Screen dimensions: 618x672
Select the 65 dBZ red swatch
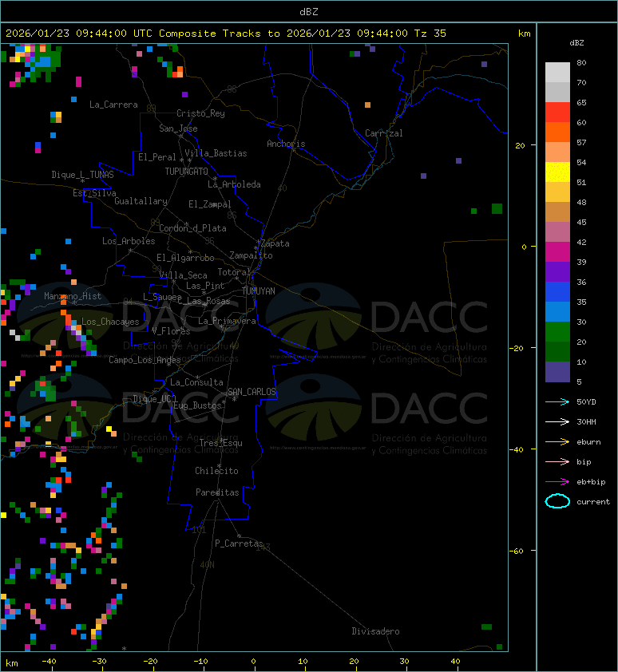557,113
